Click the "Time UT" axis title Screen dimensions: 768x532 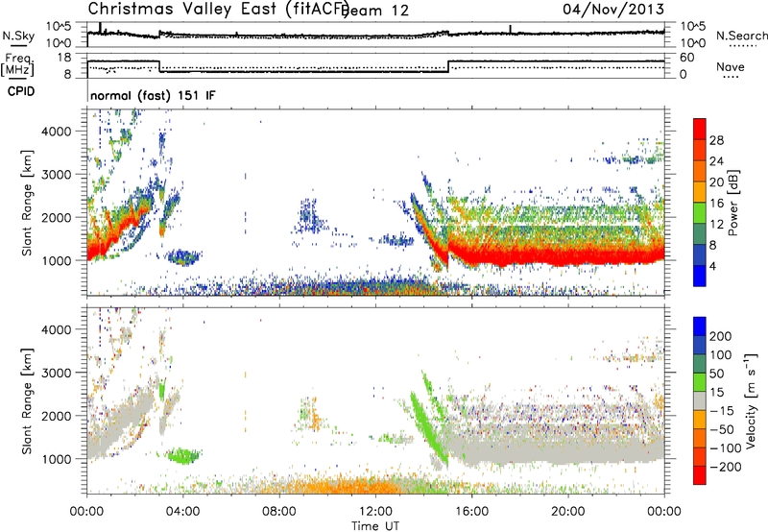tap(375, 526)
